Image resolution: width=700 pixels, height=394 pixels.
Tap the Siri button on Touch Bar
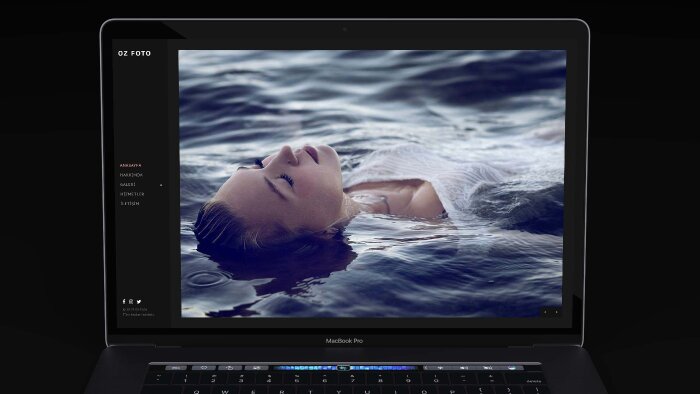coord(513,368)
